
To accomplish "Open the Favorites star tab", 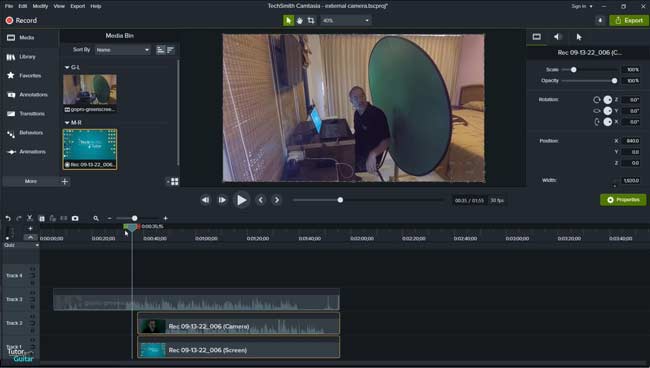I will pyautogui.click(x=24, y=75).
